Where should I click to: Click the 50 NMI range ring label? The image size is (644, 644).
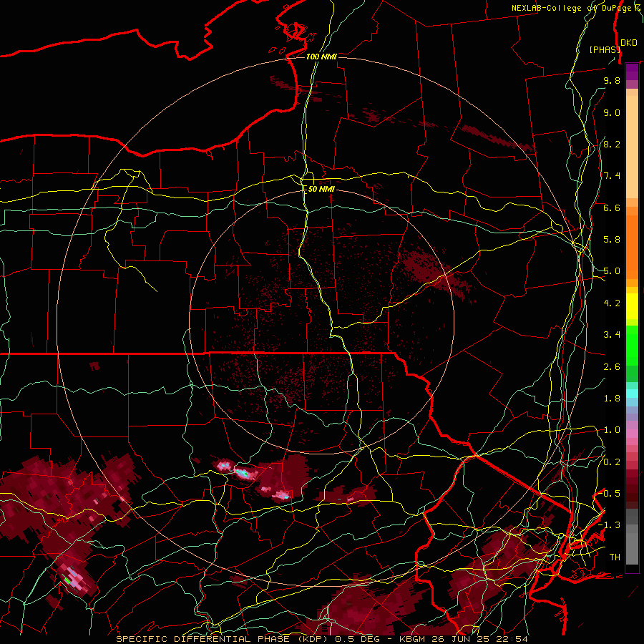click(321, 189)
